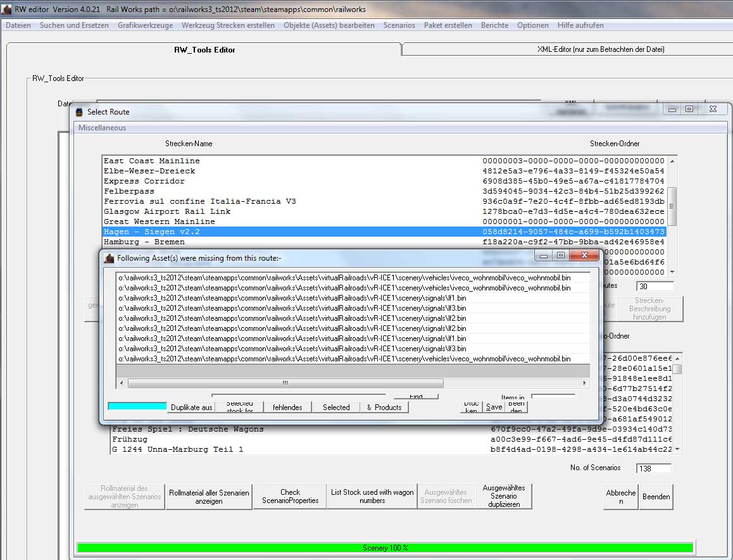Switch to the XML-Editor tab
The height and width of the screenshot is (560, 733).
(601, 49)
